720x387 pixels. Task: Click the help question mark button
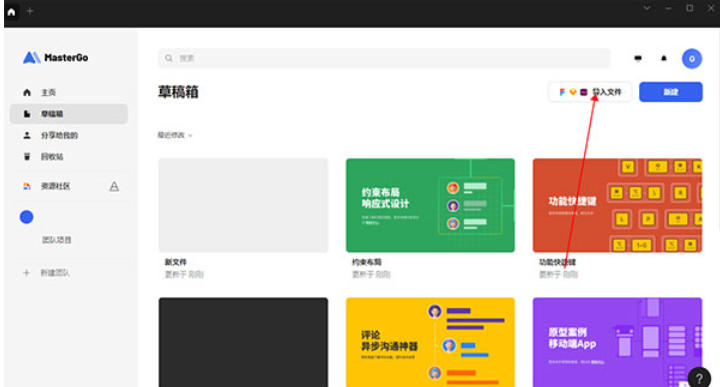[699, 378]
